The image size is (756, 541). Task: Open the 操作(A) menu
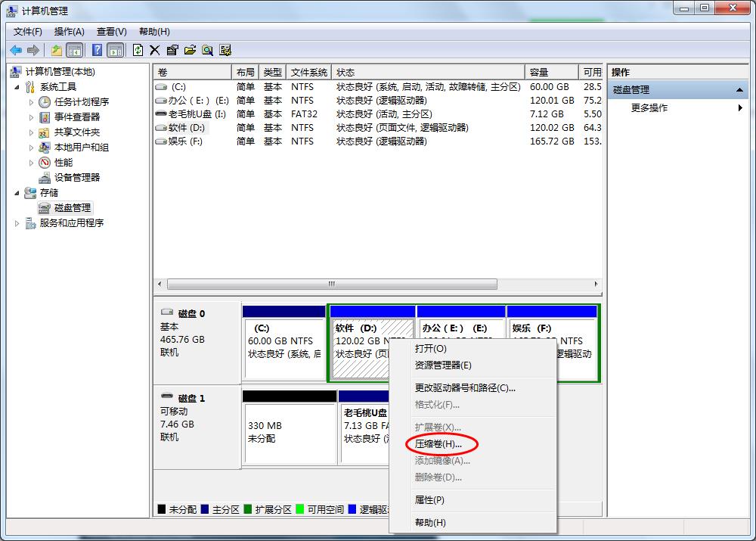(x=70, y=31)
